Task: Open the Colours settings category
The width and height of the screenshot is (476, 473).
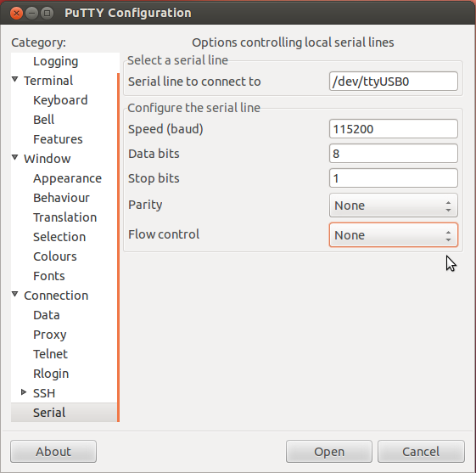Action: pyautogui.click(x=55, y=256)
